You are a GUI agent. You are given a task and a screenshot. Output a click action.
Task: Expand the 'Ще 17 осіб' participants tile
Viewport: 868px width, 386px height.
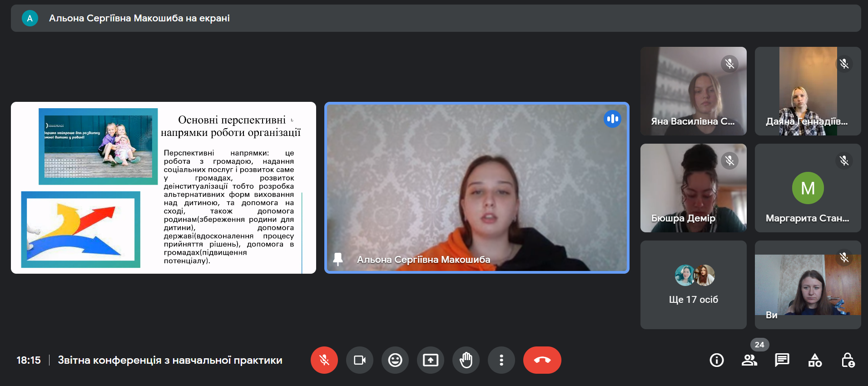click(693, 285)
